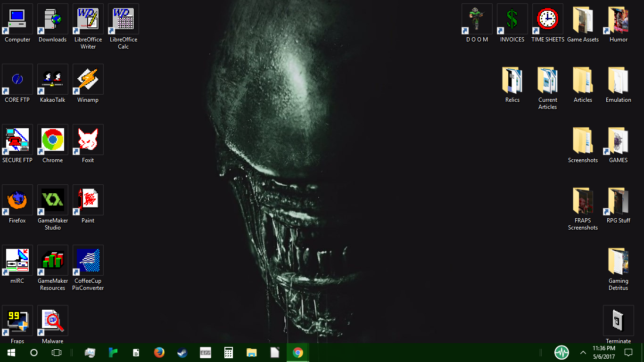Launch GameMaker Studio from the desktop
This screenshot has height=362, width=644.
click(x=53, y=200)
